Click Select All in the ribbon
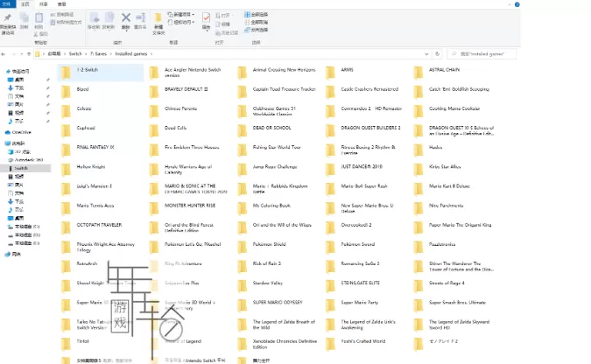 click(260, 14)
